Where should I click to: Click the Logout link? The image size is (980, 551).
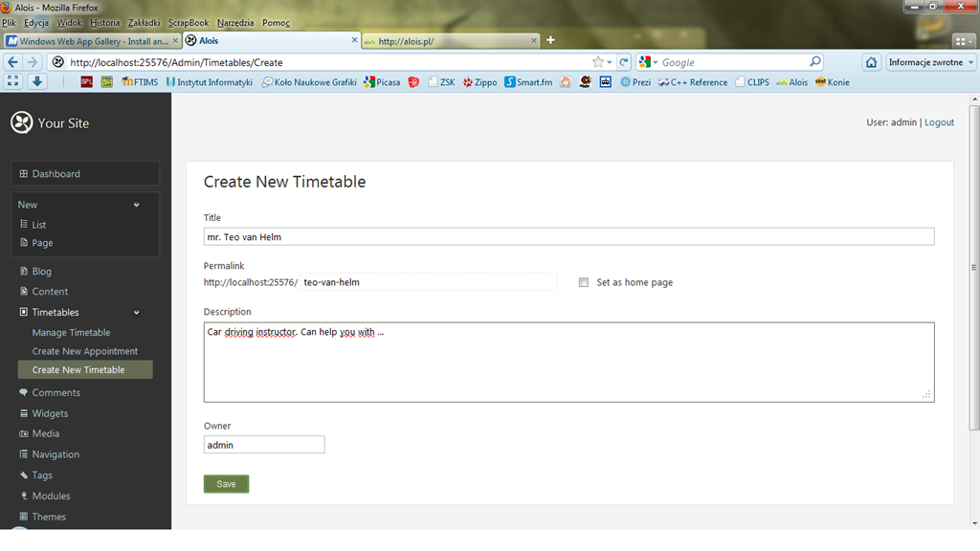tap(939, 122)
